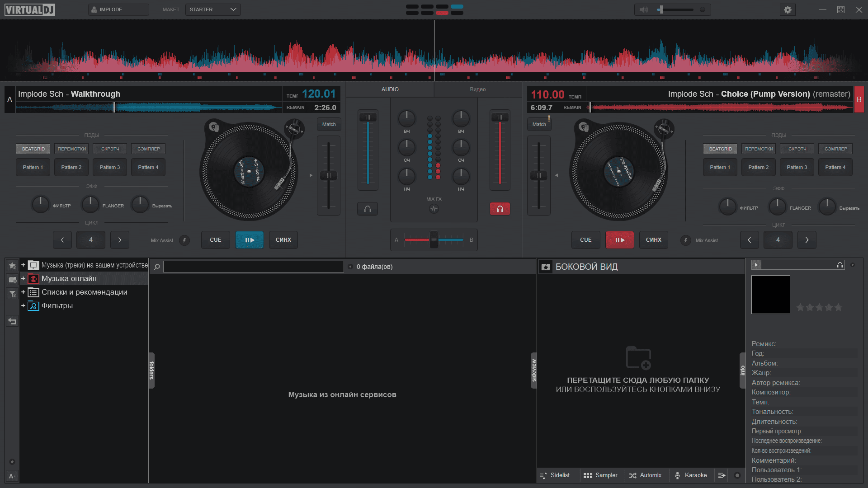Switch mixer to Видео tab
The width and height of the screenshot is (868, 488).
pyautogui.click(x=478, y=89)
